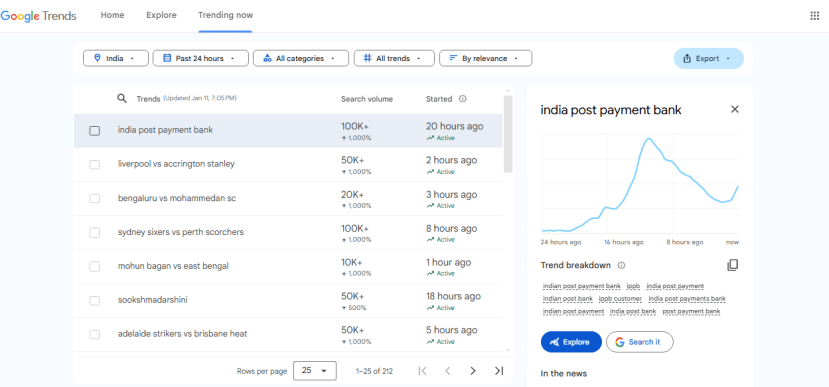This screenshot has width=829, height=387.
Task: Click the Search it button
Action: coord(640,342)
